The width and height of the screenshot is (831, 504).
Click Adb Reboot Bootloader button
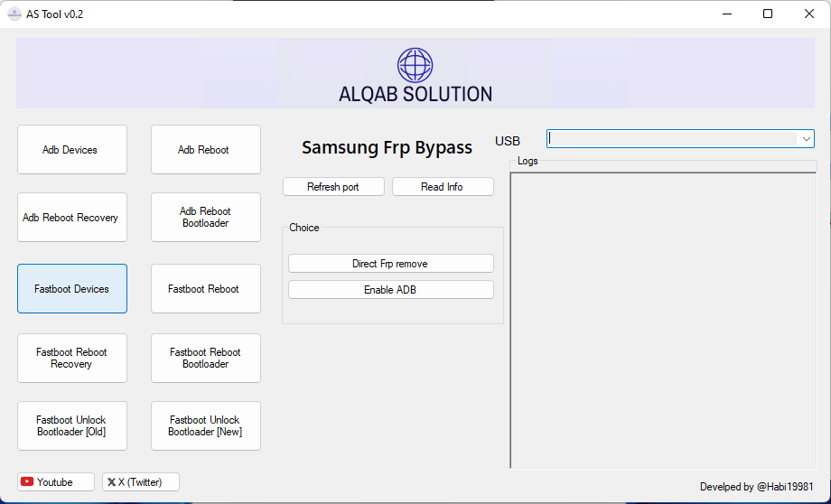(205, 218)
